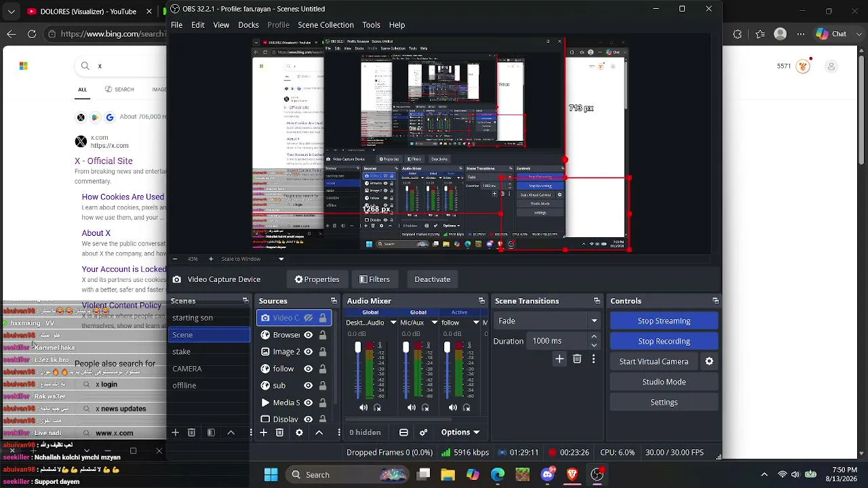
Task: Open the Scene Collection menu
Action: pos(325,25)
